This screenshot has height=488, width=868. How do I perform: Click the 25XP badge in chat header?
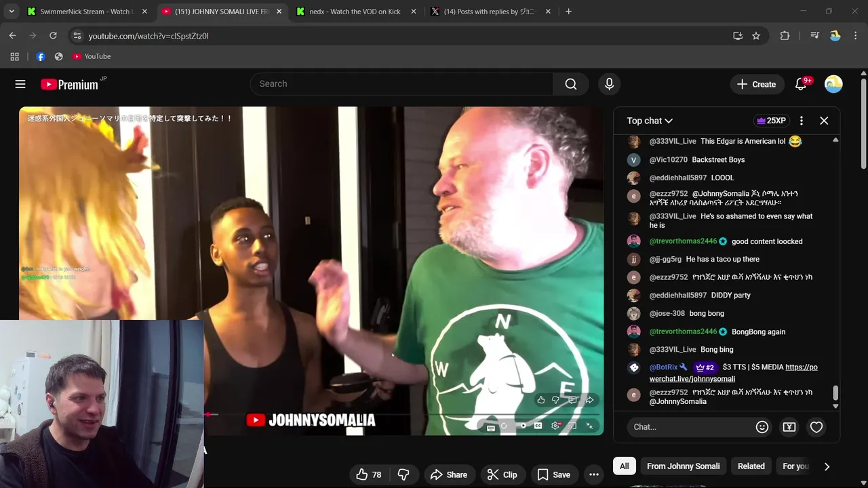771,121
